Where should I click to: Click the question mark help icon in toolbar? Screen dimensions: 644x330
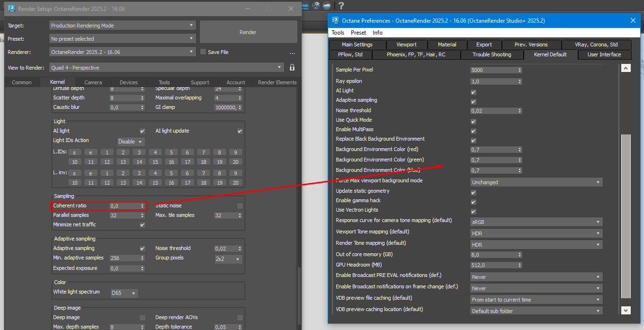[x=340, y=5]
